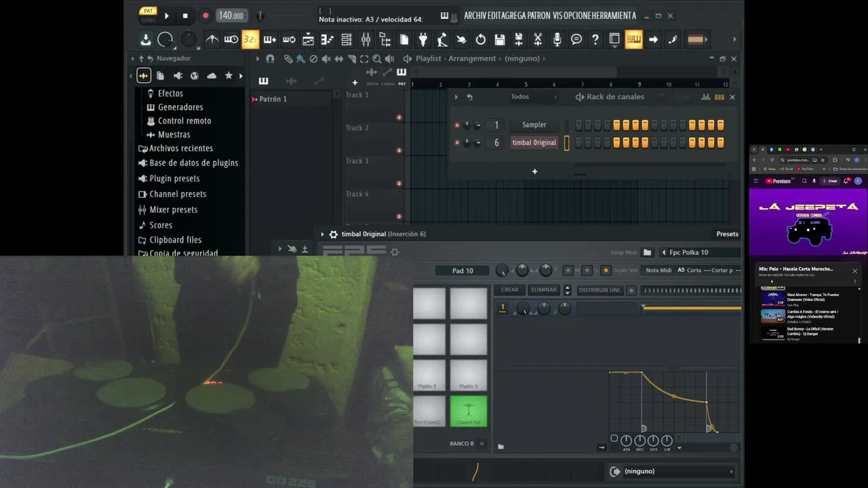
Task: Toggle the first step of Sampler channel
Action: (578, 125)
